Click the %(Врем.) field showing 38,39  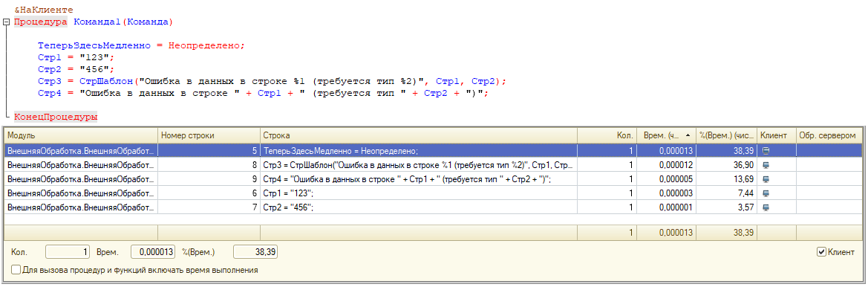click(x=255, y=252)
